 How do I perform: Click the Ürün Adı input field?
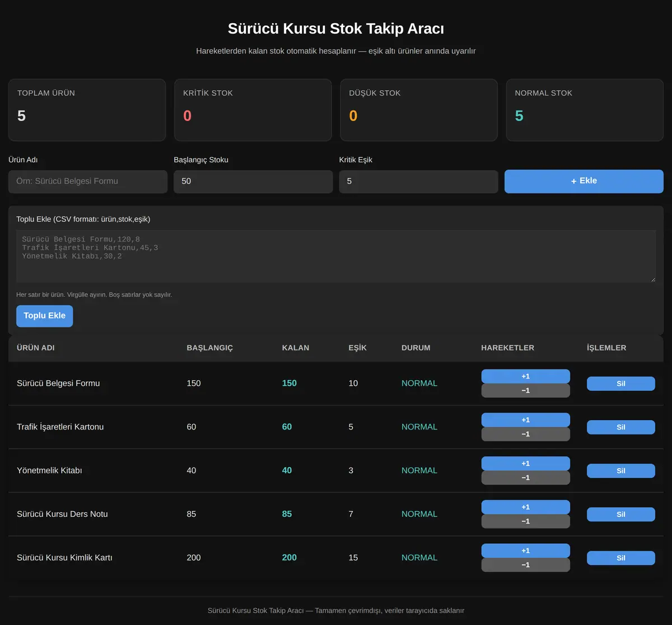point(88,181)
